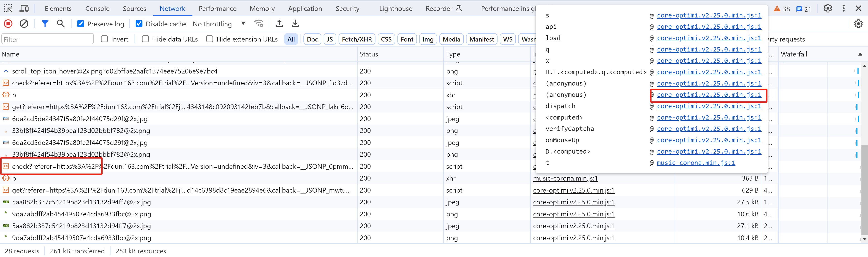Screen dimensions: 868x257
Task: Open Network panel settings gear
Action: (x=858, y=24)
